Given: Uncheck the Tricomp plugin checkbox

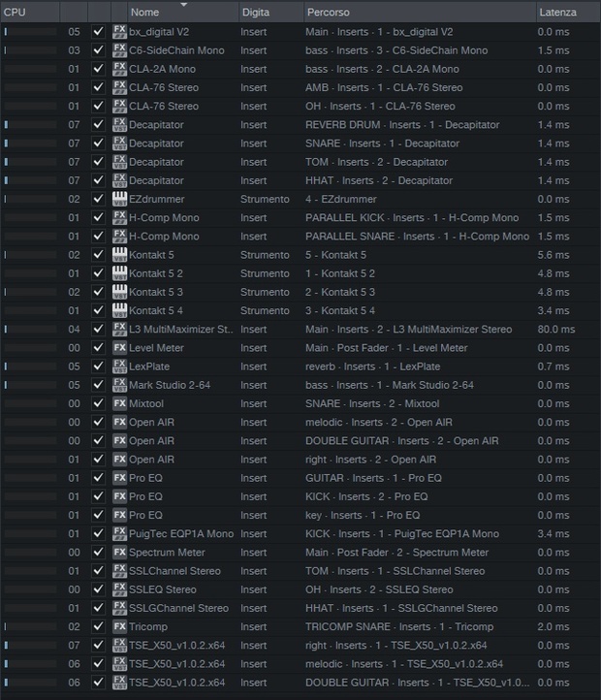Looking at the screenshot, I should (98, 626).
